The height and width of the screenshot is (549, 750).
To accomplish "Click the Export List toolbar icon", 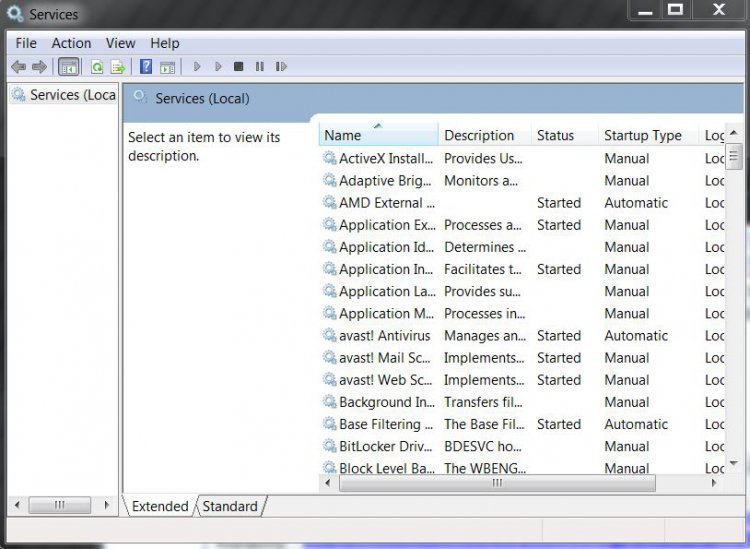I will 118,67.
